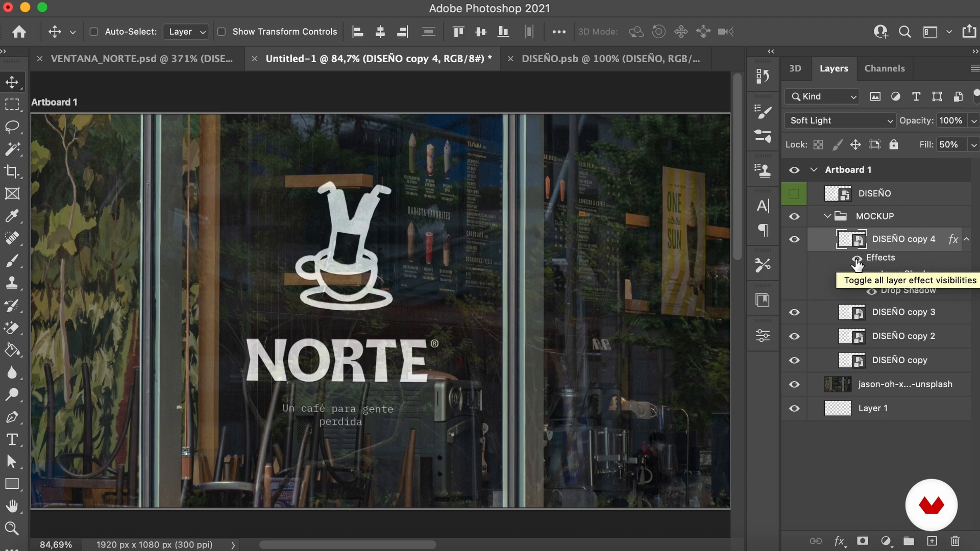The width and height of the screenshot is (980, 551).
Task: Select the Lasso tool
Action: coord(12,127)
